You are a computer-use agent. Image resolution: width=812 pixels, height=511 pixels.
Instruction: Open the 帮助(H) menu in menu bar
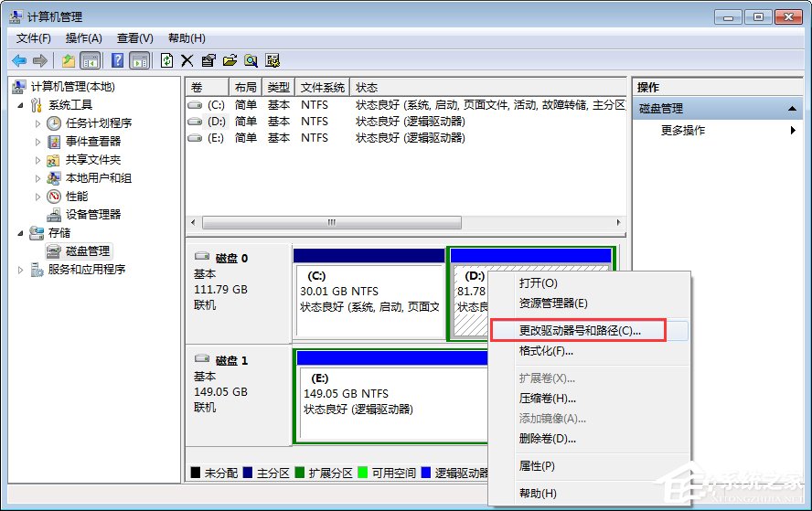click(187, 38)
